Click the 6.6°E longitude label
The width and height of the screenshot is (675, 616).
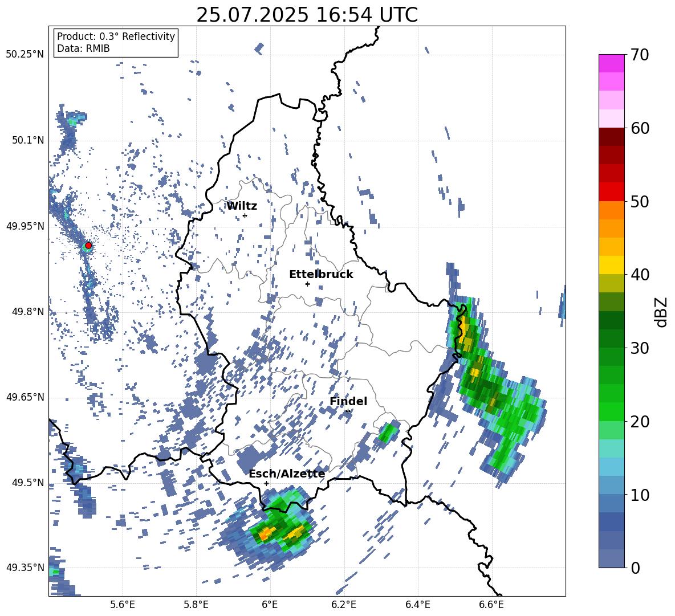click(491, 605)
